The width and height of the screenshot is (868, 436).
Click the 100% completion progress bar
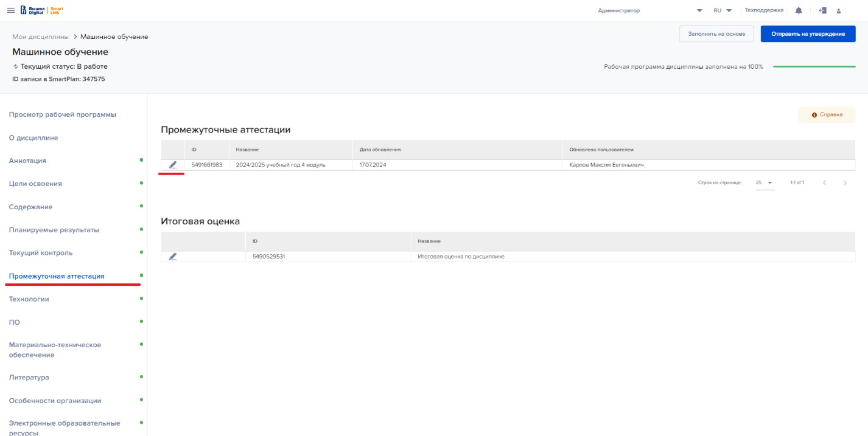point(814,67)
